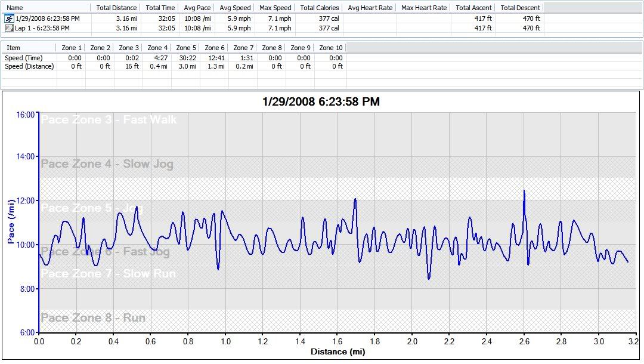This screenshot has width=644, height=364.
Task: Click the running activity icon in first row
Action: pyautogui.click(x=9, y=18)
